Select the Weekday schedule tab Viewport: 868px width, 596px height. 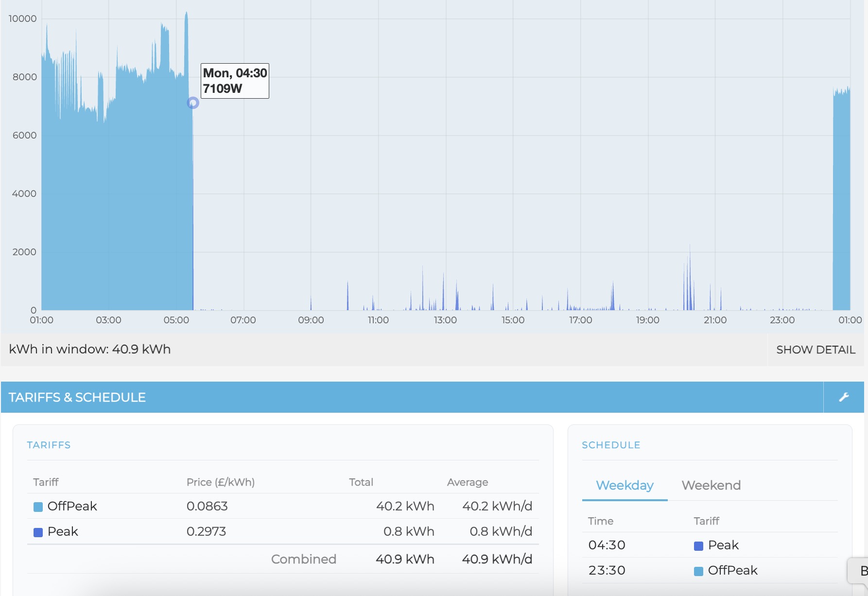[x=625, y=485]
